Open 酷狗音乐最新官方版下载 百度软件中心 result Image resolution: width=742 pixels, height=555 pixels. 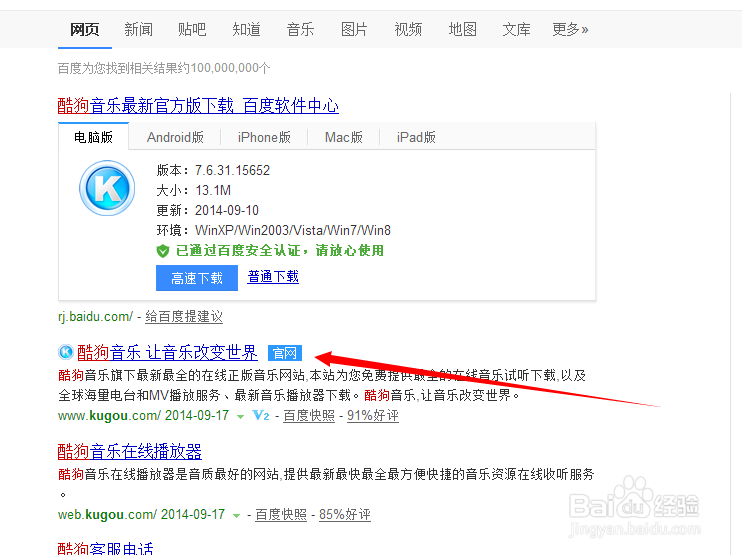(x=198, y=105)
